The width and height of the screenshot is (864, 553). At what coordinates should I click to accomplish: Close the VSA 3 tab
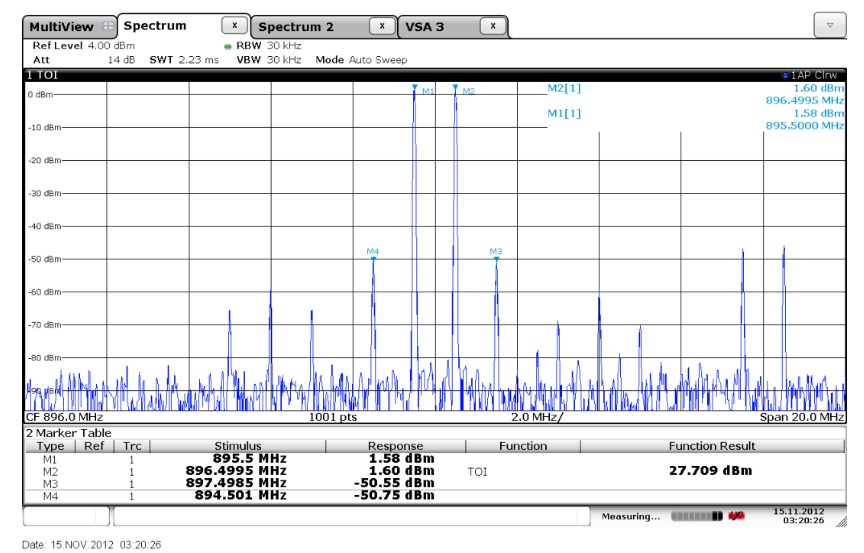492,25
